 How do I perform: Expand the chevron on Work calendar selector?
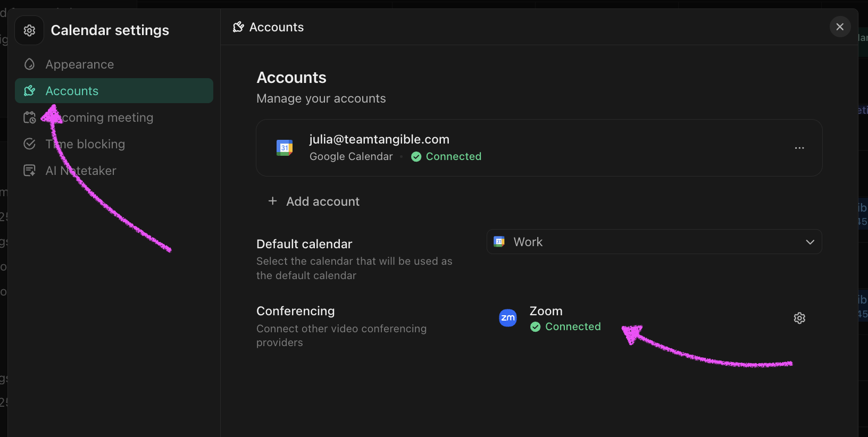pyautogui.click(x=810, y=242)
